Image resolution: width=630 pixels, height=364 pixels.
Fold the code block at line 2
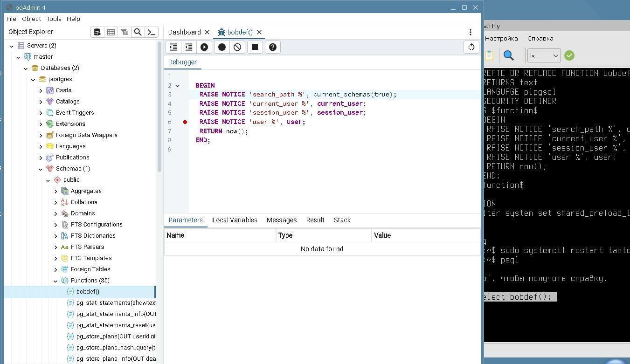click(x=178, y=86)
